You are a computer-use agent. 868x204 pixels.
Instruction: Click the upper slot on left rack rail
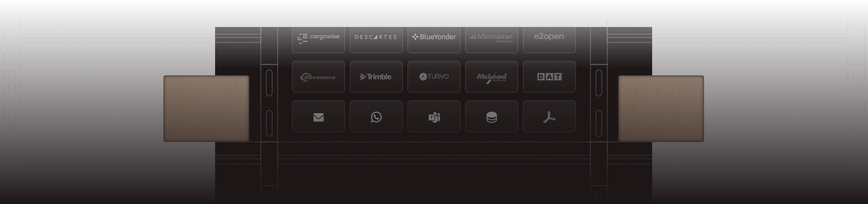[269, 83]
